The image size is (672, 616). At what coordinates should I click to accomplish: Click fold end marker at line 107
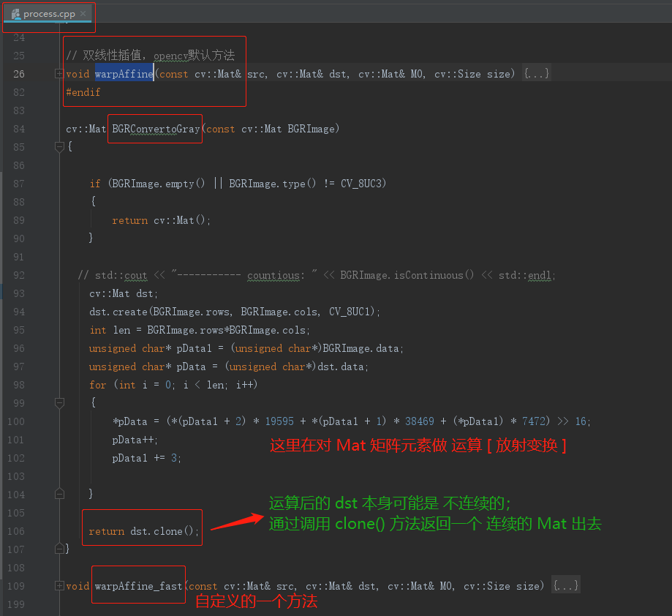(x=59, y=549)
